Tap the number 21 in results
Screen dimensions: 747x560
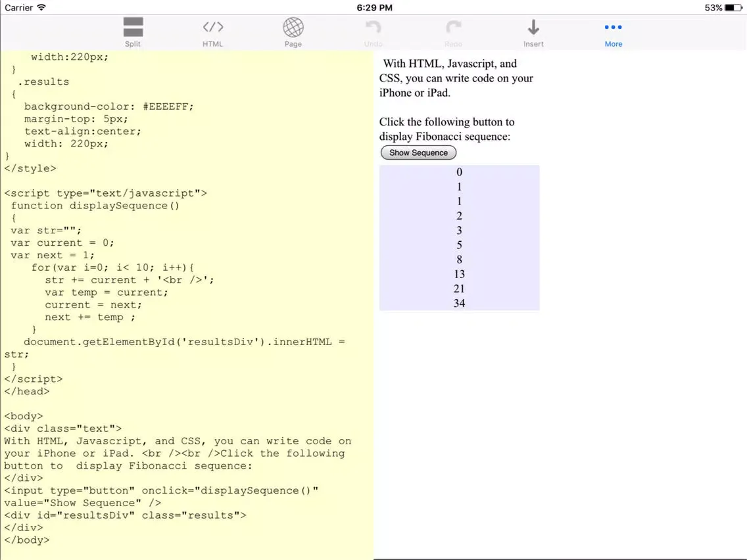[459, 289]
